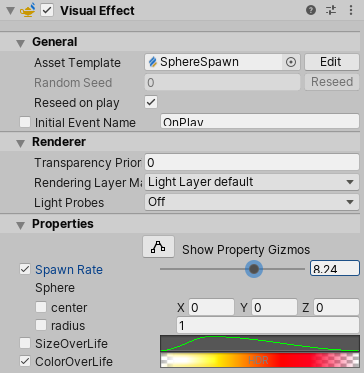Collapse the Renderer section
The width and height of the screenshot is (364, 373).
[21, 143]
